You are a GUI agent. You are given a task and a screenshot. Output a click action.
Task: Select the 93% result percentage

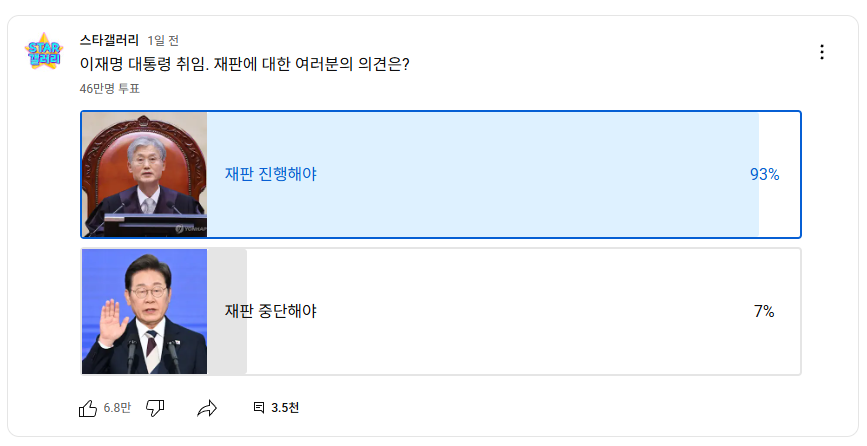point(765,175)
